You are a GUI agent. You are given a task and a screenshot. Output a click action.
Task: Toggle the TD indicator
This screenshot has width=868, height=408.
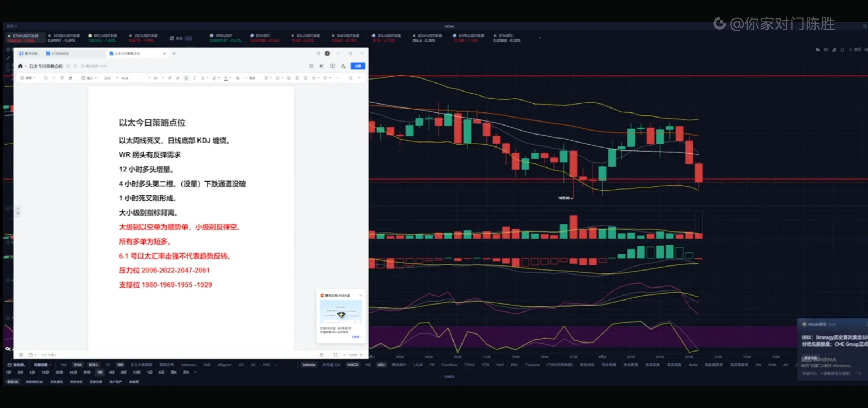[x=108, y=365]
